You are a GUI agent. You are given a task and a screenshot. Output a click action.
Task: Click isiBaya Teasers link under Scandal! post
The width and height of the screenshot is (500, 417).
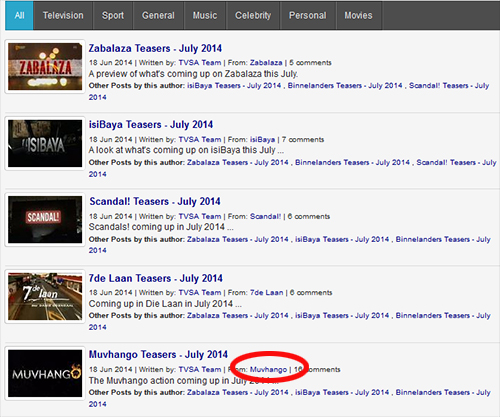click(x=342, y=239)
